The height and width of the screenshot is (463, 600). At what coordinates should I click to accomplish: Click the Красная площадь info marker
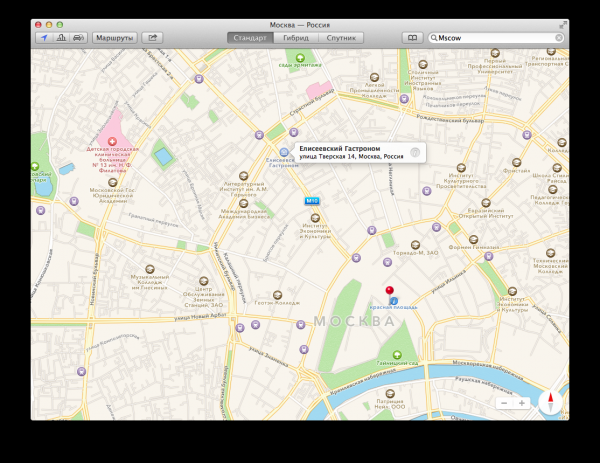(394, 301)
